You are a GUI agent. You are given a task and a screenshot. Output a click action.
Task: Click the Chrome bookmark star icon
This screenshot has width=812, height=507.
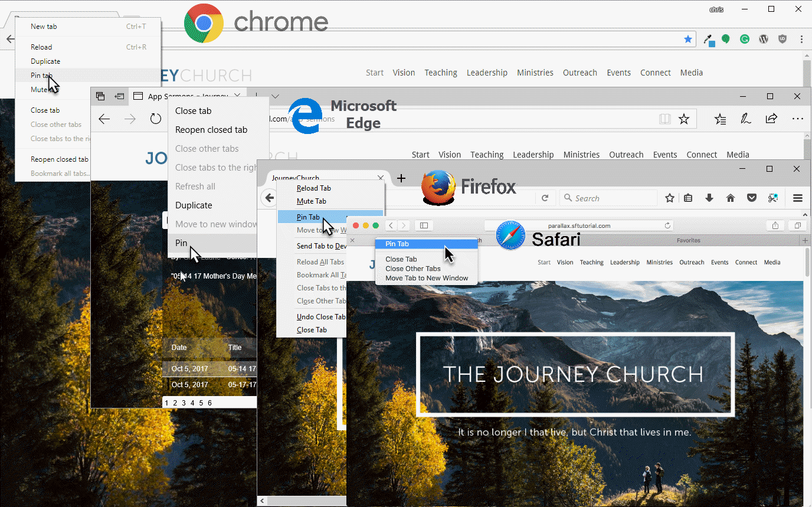tap(688, 39)
